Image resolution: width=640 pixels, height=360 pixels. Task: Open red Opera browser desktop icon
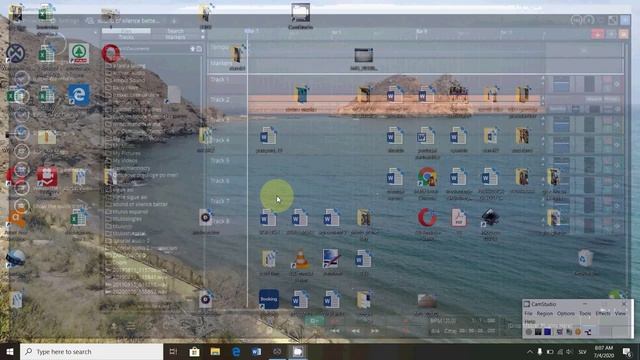point(111,53)
